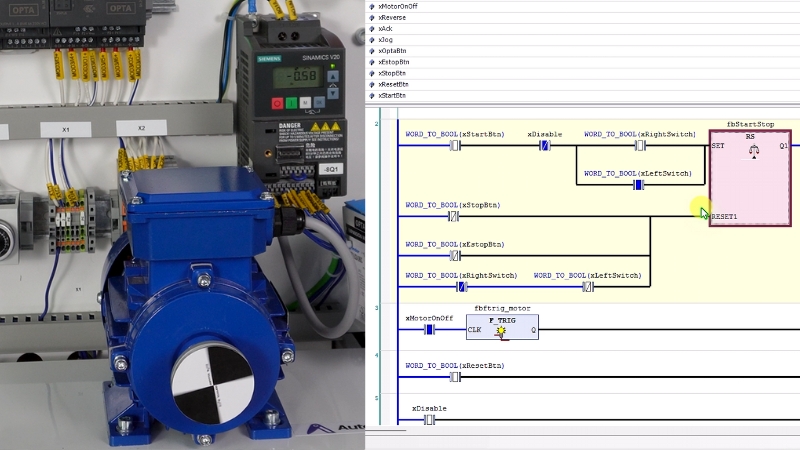This screenshot has height=450, width=800.
Task: Click the variable icon beside xStopBtn in list
Action: 372,73
